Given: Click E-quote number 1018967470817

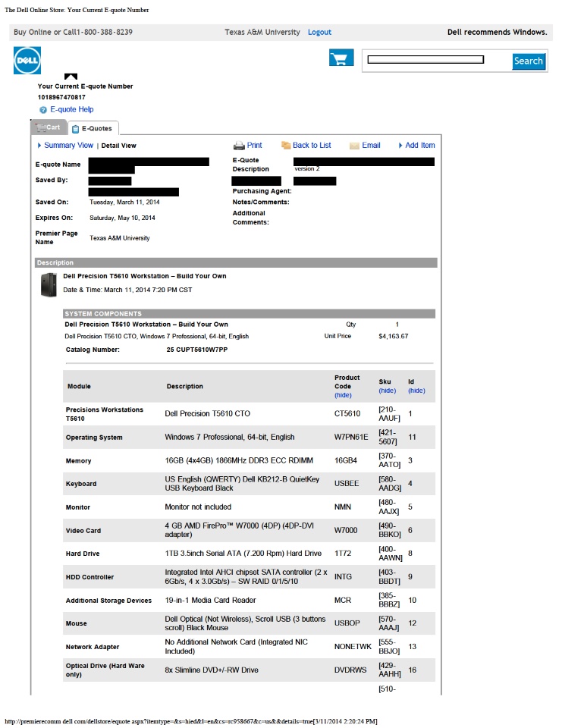Looking at the screenshot, I should click(61, 98).
